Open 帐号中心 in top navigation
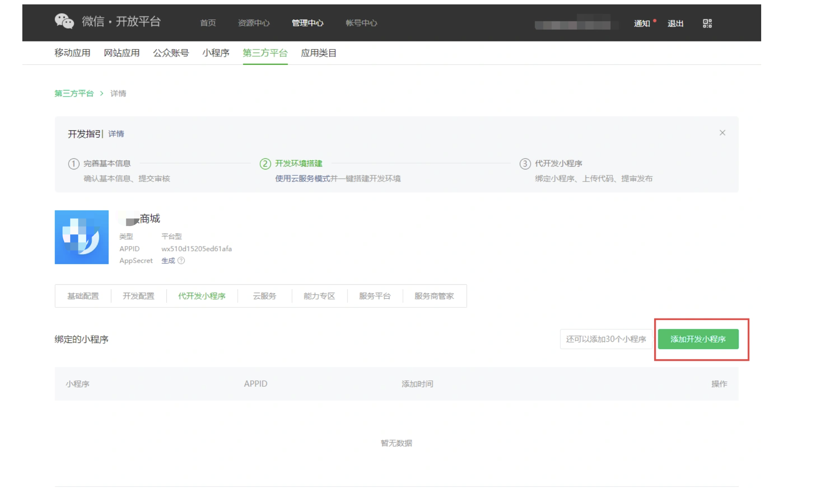 [x=361, y=23]
